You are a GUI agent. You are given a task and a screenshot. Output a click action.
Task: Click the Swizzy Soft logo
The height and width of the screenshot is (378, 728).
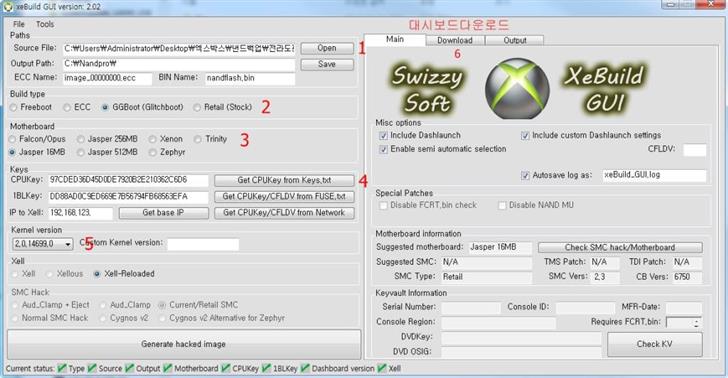pos(426,89)
